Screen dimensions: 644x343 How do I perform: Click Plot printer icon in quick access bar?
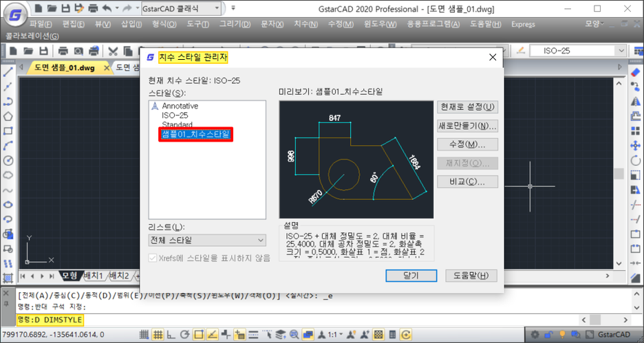93,8
